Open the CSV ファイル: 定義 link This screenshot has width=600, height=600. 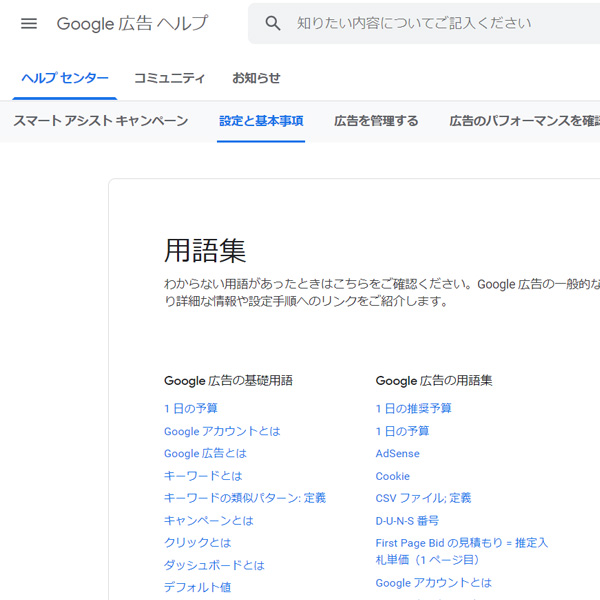click(x=424, y=498)
